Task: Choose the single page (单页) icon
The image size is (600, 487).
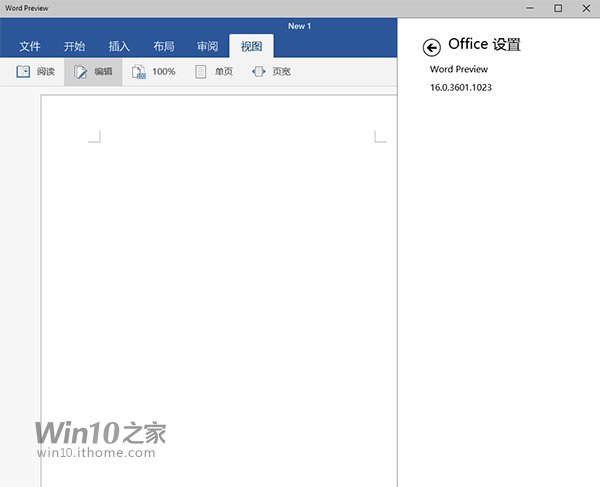Action: click(x=201, y=72)
